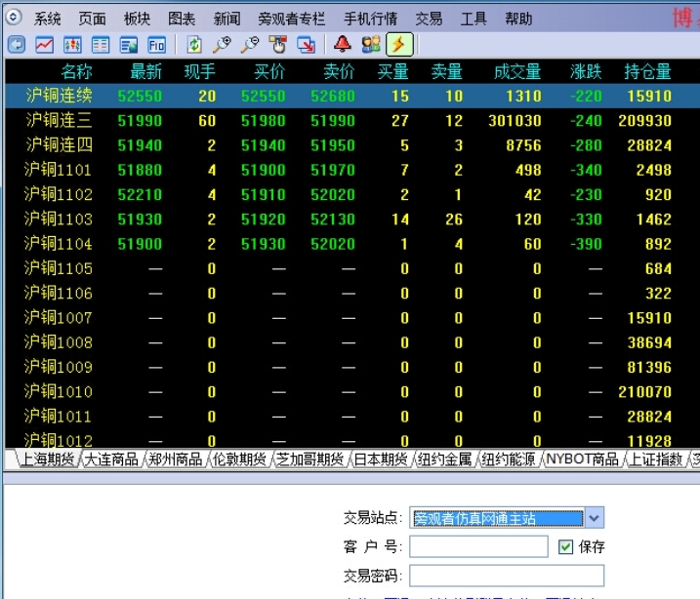Select the 沪铜连三 row
The image size is (700, 599).
351,120
